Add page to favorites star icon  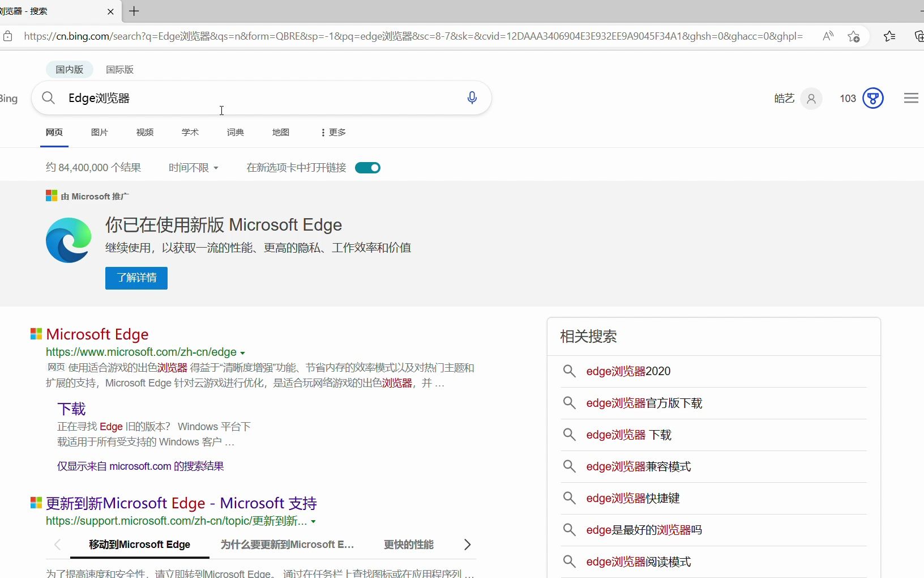[x=854, y=36]
